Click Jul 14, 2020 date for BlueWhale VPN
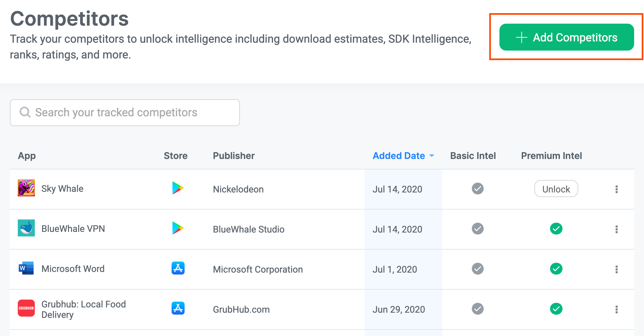The height and width of the screenshot is (336, 644). [x=397, y=229]
